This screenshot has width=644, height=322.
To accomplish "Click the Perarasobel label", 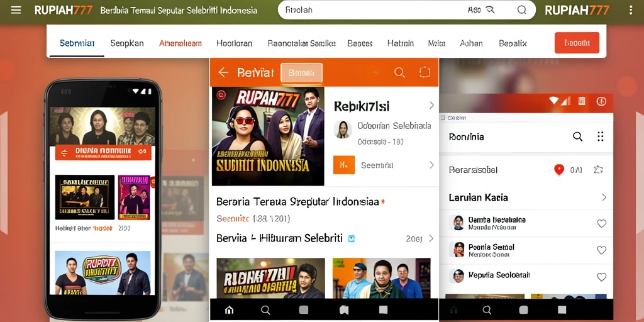I will tap(473, 170).
